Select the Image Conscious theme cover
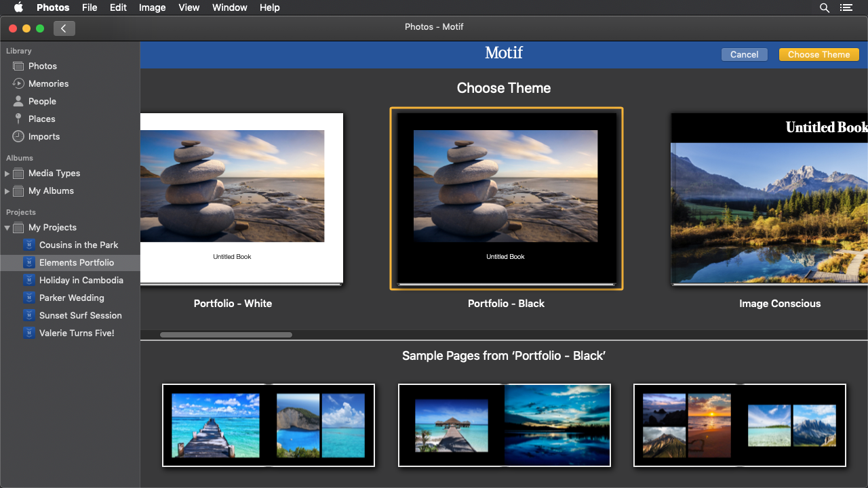The width and height of the screenshot is (868, 488). pyautogui.click(x=769, y=199)
